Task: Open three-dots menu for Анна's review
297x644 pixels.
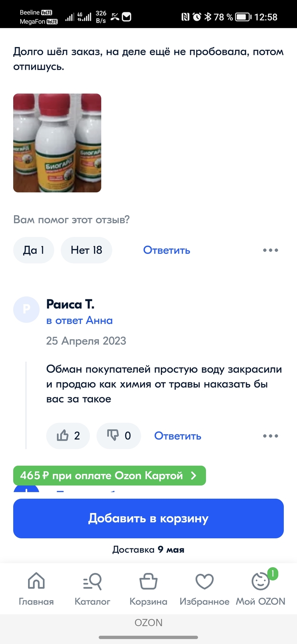Action: click(270, 250)
